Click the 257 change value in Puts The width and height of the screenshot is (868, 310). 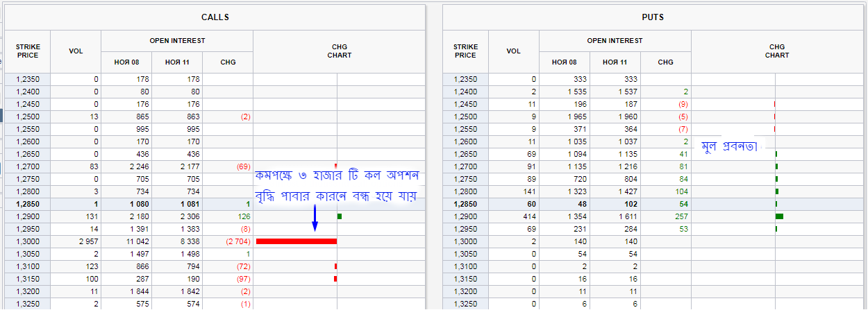click(666, 216)
